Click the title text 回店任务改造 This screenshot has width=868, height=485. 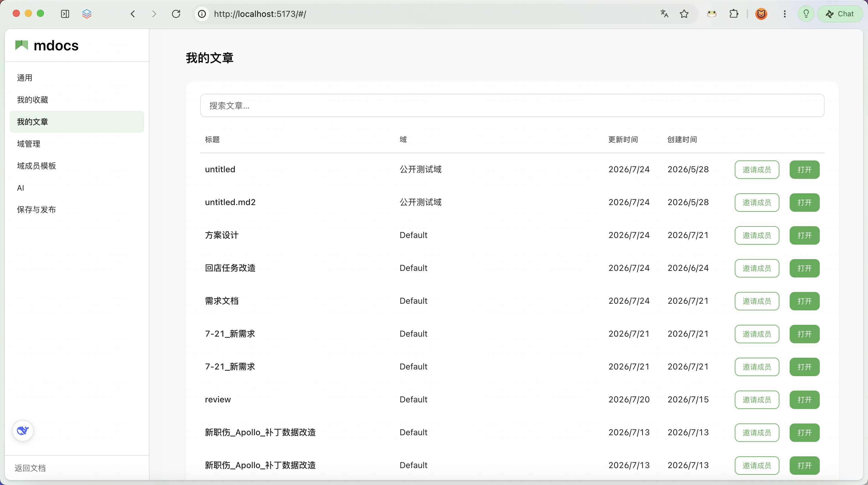(x=230, y=268)
